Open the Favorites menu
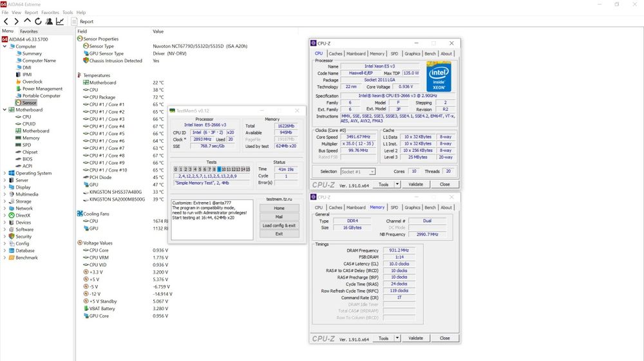This screenshot has width=644, height=361. coord(50,12)
